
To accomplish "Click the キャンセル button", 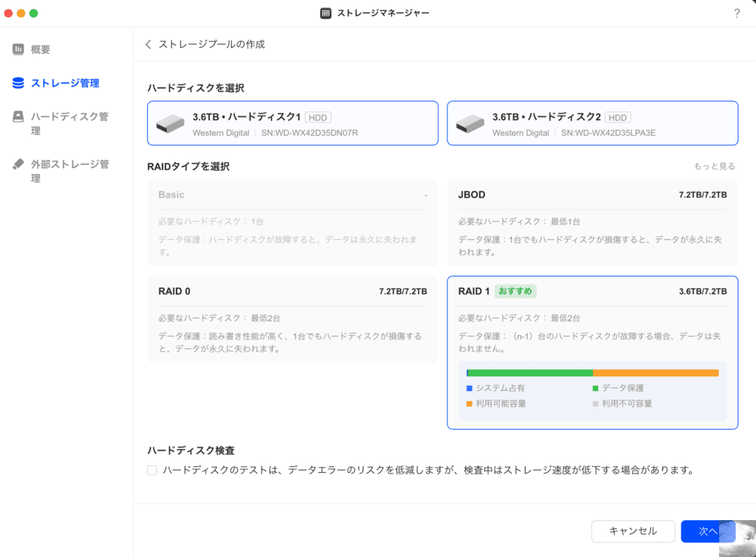I will [633, 531].
